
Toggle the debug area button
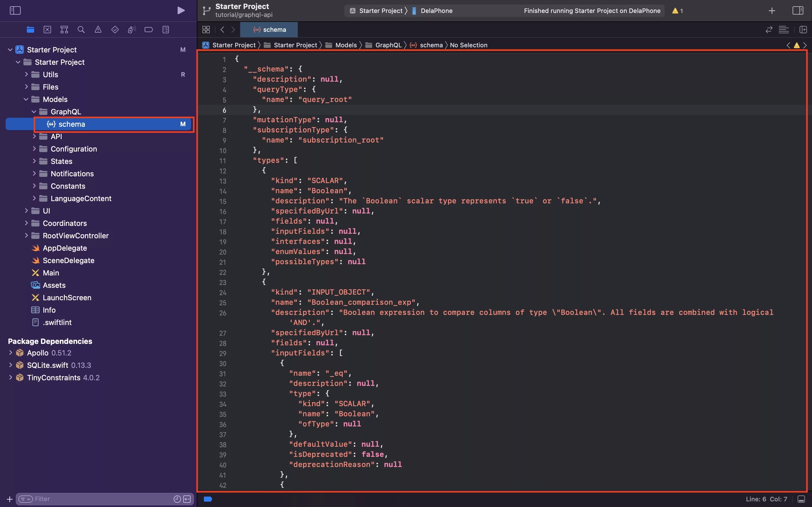pyautogui.click(x=801, y=499)
